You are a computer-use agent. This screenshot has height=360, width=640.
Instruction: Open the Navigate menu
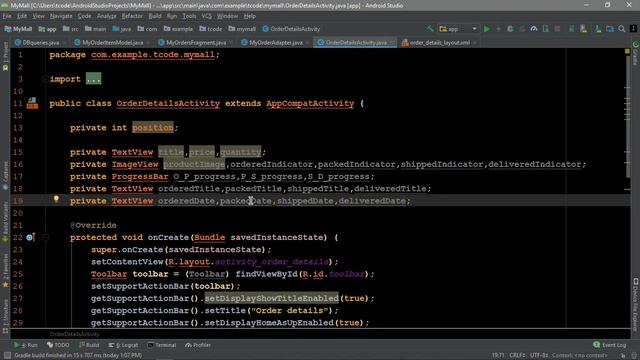61,16
